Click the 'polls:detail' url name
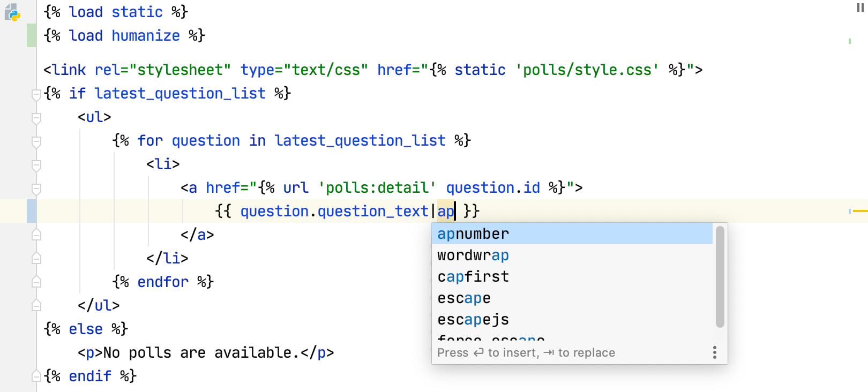Viewport: 868px width, 392px height. (377, 187)
